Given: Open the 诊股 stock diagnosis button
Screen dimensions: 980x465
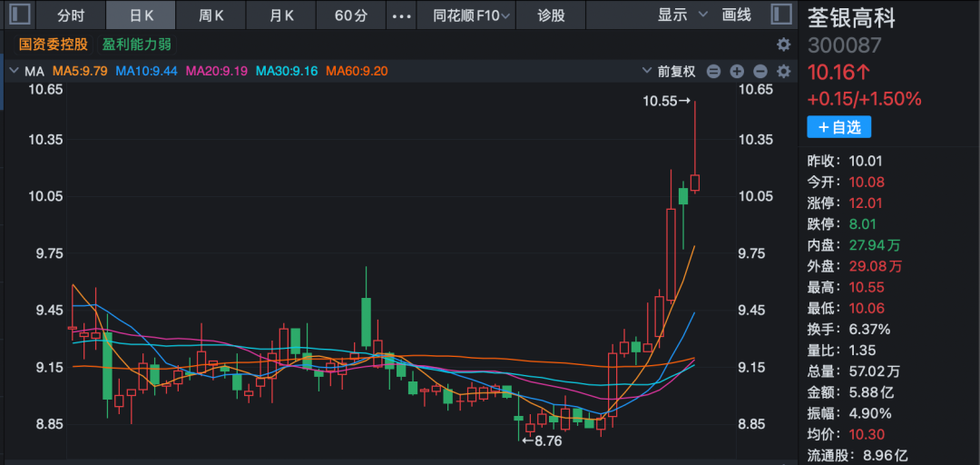Looking at the screenshot, I should pyautogui.click(x=551, y=15).
